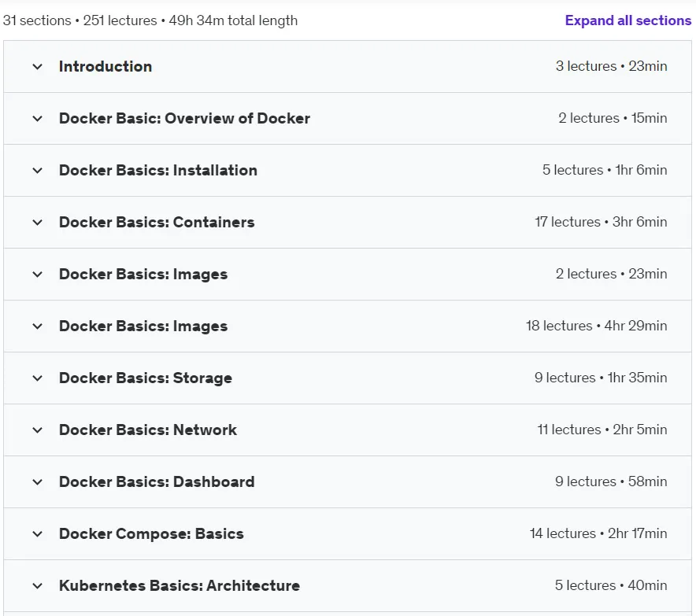Select the Docker Basics: Storage title
The image size is (696, 616).
146,378
